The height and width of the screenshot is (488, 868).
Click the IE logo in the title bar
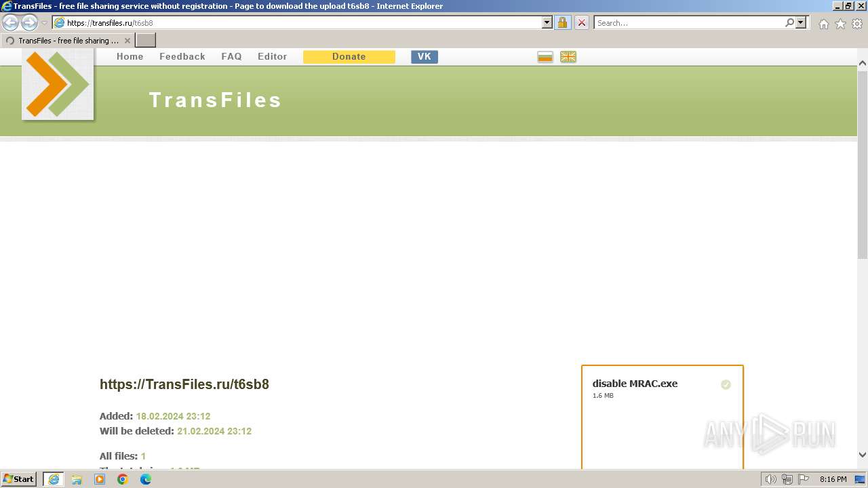point(7,6)
